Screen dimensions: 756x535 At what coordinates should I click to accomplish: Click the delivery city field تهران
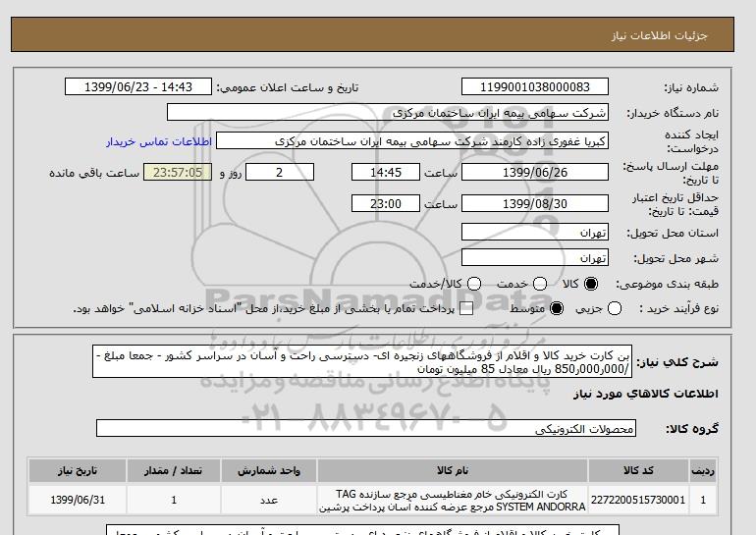[x=535, y=258]
